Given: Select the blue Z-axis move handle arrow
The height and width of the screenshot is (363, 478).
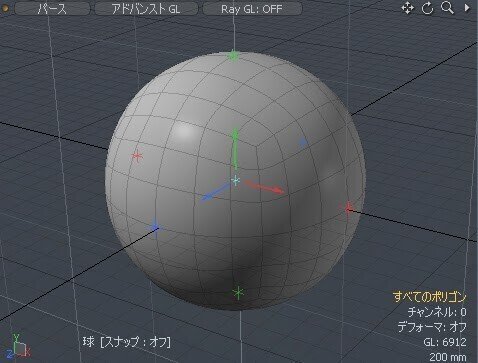Looking at the screenshot, I should (215, 192).
